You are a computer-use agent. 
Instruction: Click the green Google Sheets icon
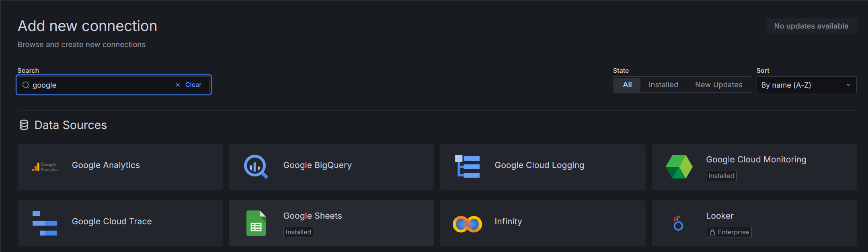pos(256,223)
